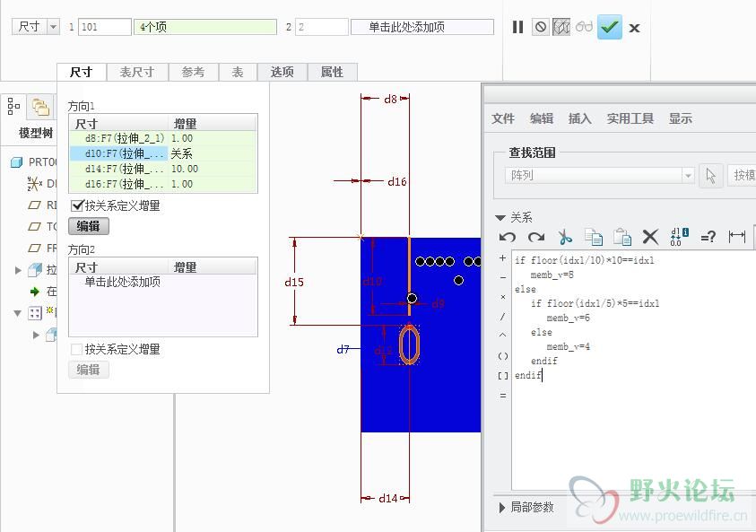Click the model tree icon tab
Viewport: 756px width, 532px height.
point(13,106)
